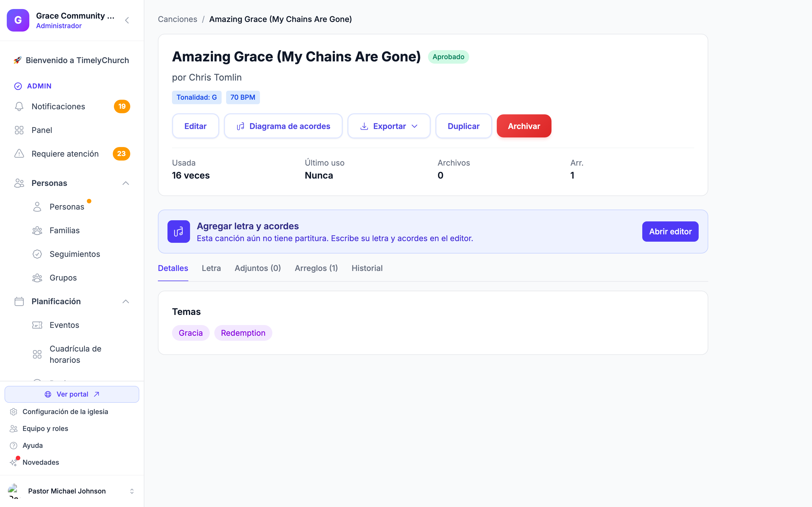
Task: Open Notificaciones bell icon
Action: [x=19, y=106]
